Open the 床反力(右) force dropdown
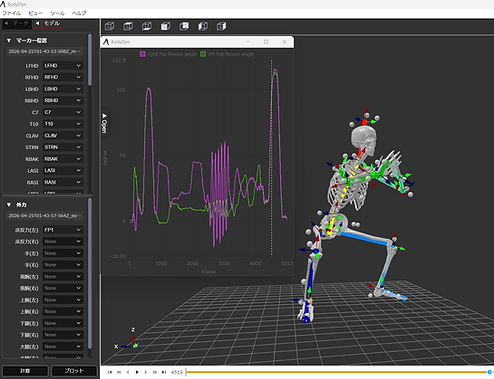 [63, 241]
